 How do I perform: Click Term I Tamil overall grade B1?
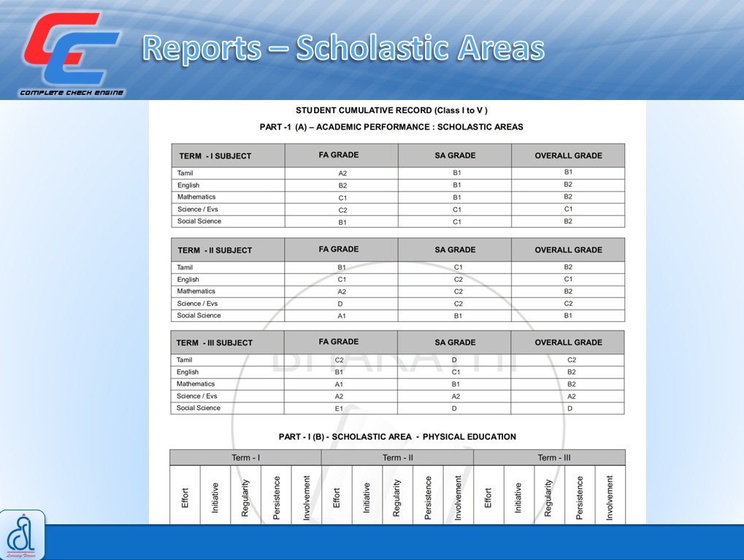[568, 172]
